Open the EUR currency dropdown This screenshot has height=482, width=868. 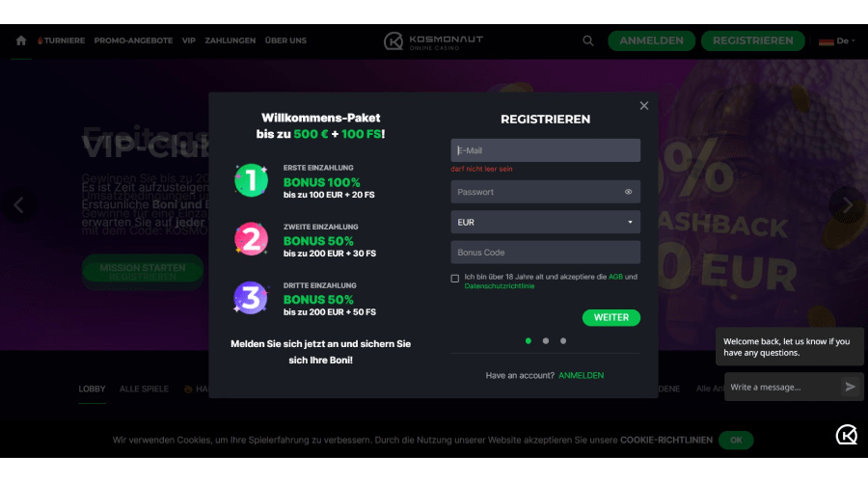(x=545, y=222)
